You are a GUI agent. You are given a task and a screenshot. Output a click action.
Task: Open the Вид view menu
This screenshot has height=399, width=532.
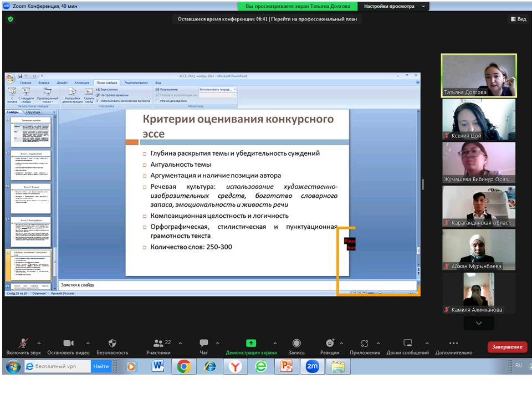point(518,19)
